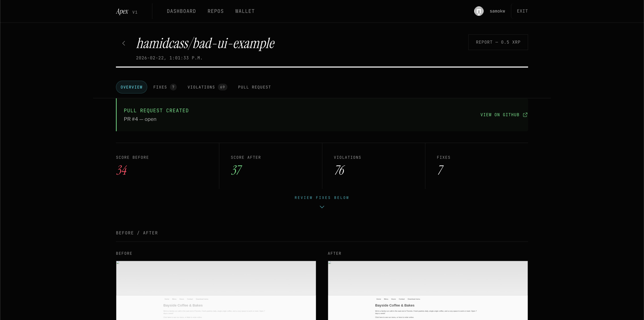
Task: Switch to the Fixes tab
Action: click(x=160, y=87)
